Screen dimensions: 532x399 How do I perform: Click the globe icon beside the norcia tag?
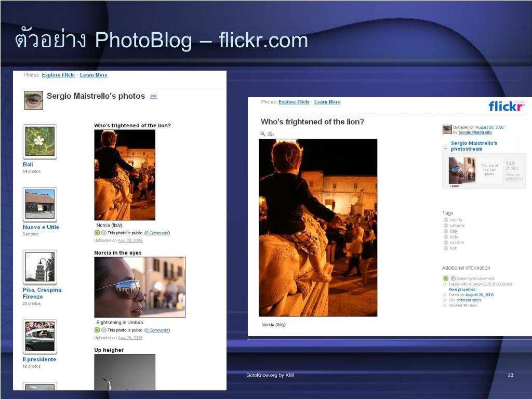tap(446, 220)
